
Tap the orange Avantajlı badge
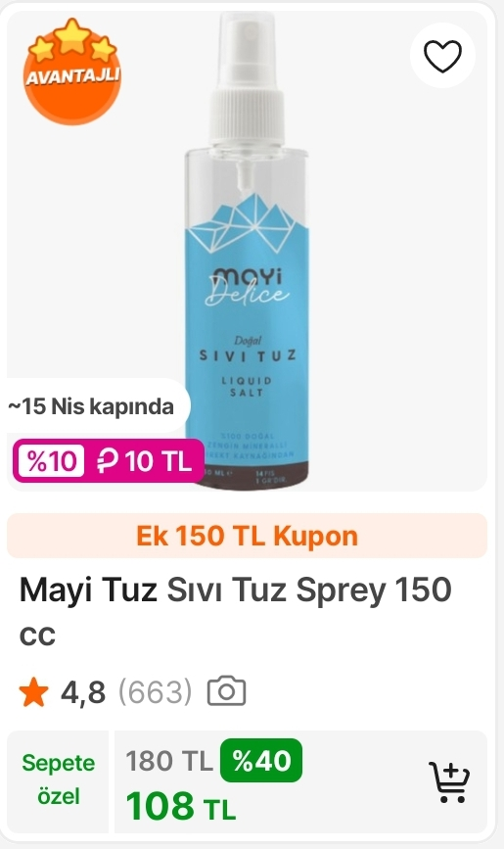coord(72,71)
